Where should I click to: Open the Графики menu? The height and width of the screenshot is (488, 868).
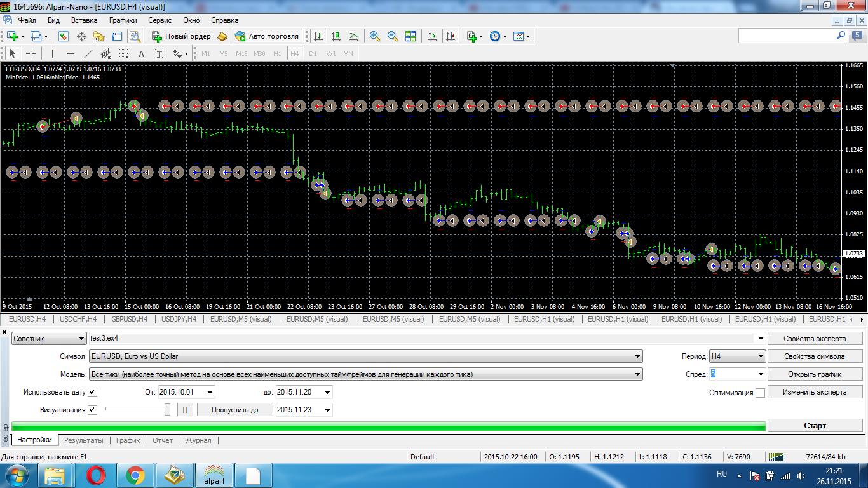[x=123, y=20]
